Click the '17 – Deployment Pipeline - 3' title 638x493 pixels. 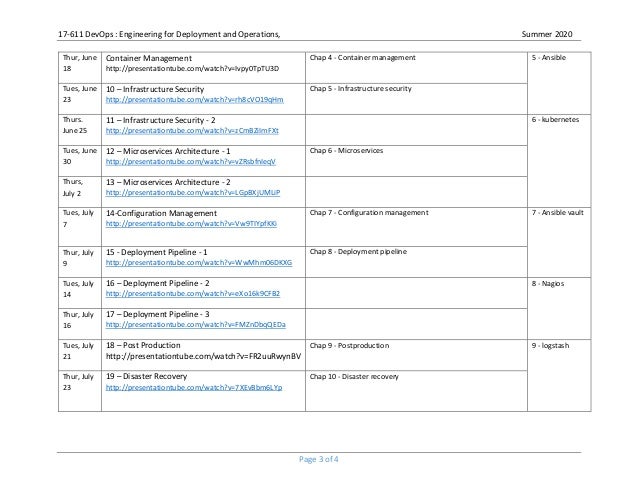click(157, 314)
